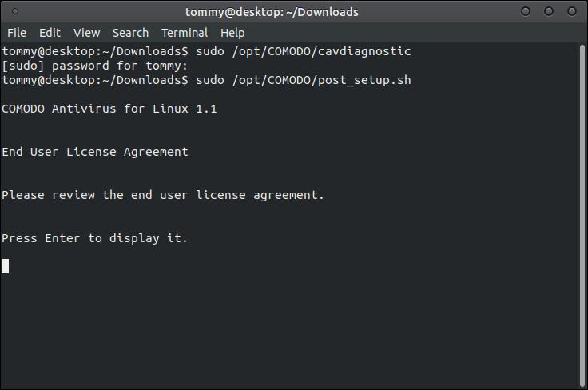Screen dimensions: 588x390
Task: Open the File menu
Action: (16, 33)
